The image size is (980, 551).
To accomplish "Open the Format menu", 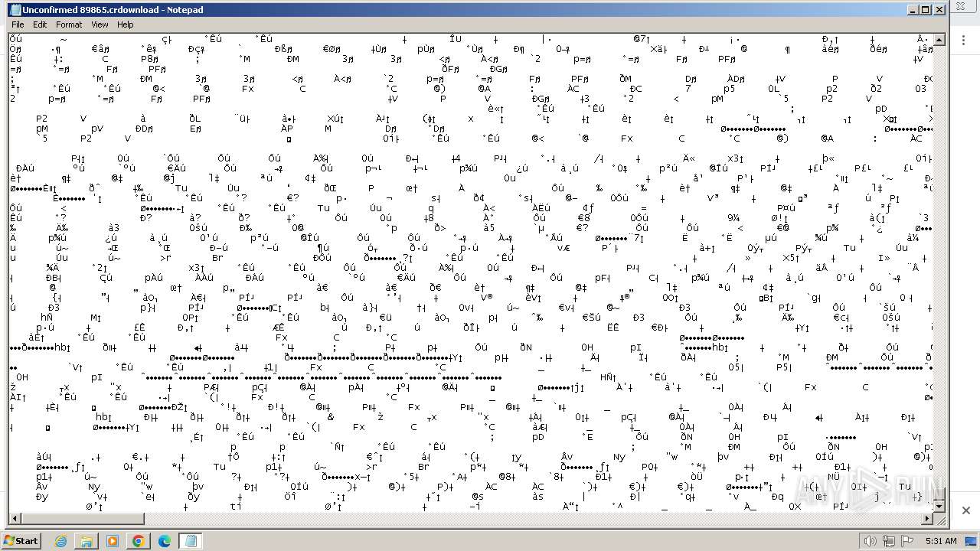I will [69, 24].
